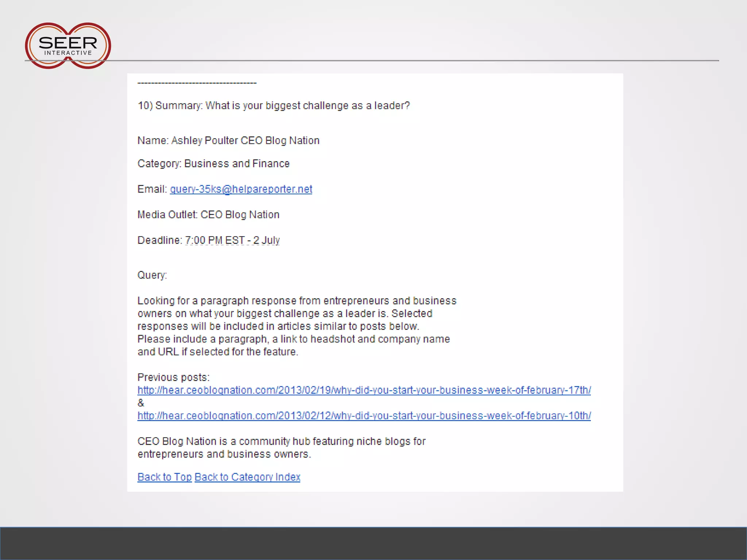The width and height of the screenshot is (747, 560).
Task: Click the query summary heading line
Action: click(274, 106)
